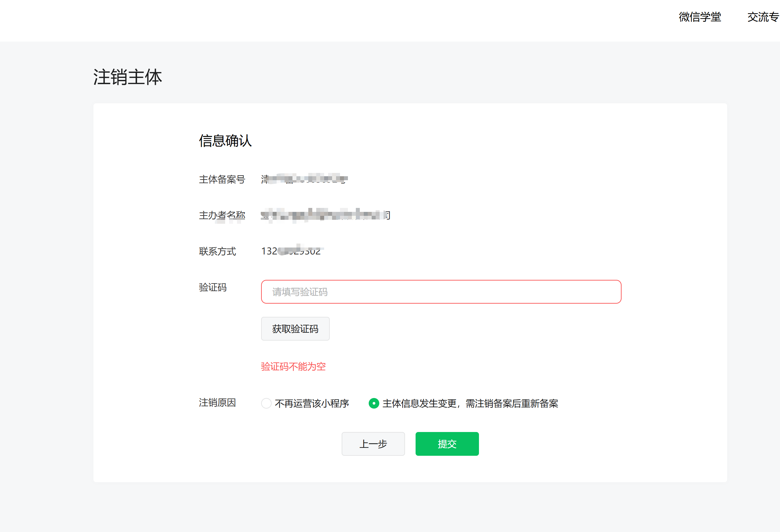This screenshot has width=780, height=532.
Task: Select the 不再运营该小程序 radio circle
Action: pos(266,403)
